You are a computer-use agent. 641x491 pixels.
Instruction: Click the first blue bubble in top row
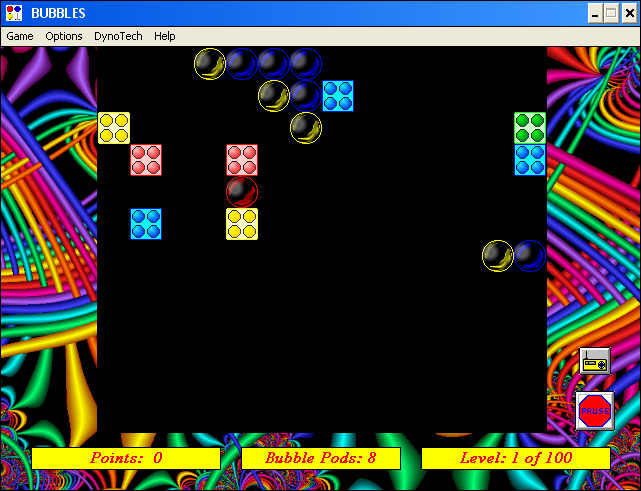pos(242,64)
